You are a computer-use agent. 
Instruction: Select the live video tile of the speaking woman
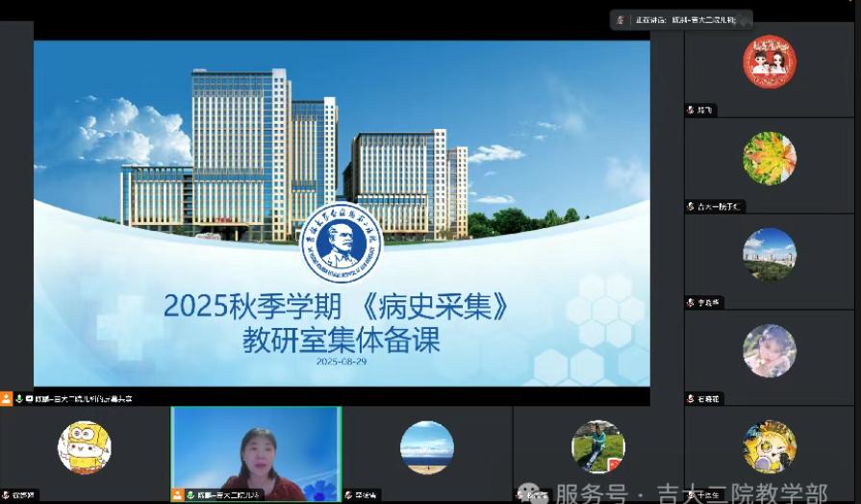[257, 454]
